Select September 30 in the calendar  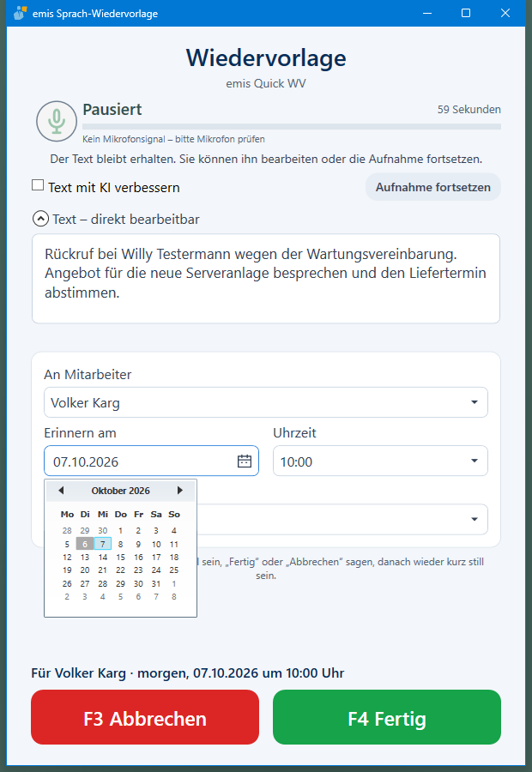102,531
